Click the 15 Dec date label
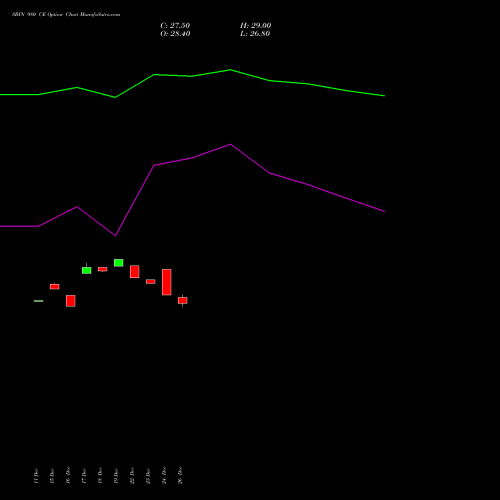The height and width of the screenshot is (500, 500). (52, 476)
